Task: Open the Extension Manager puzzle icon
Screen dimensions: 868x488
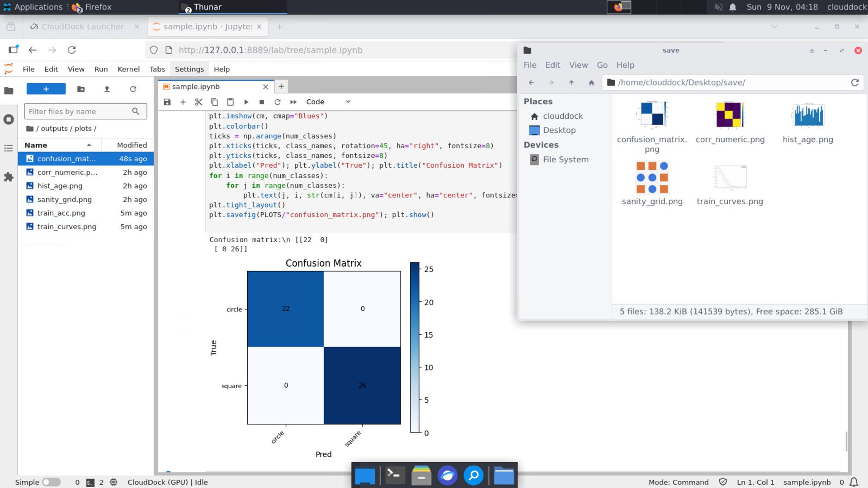Action: tap(9, 177)
